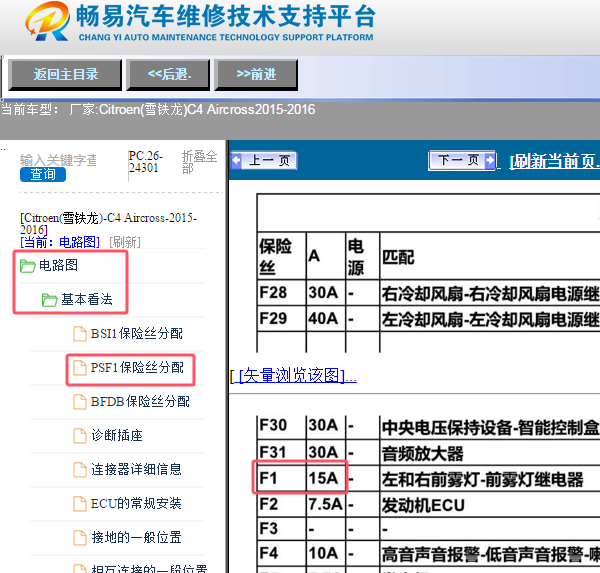The width and height of the screenshot is (600, 573).
Task: Refresh tree with [刷新] link
Action: [125, 242]
